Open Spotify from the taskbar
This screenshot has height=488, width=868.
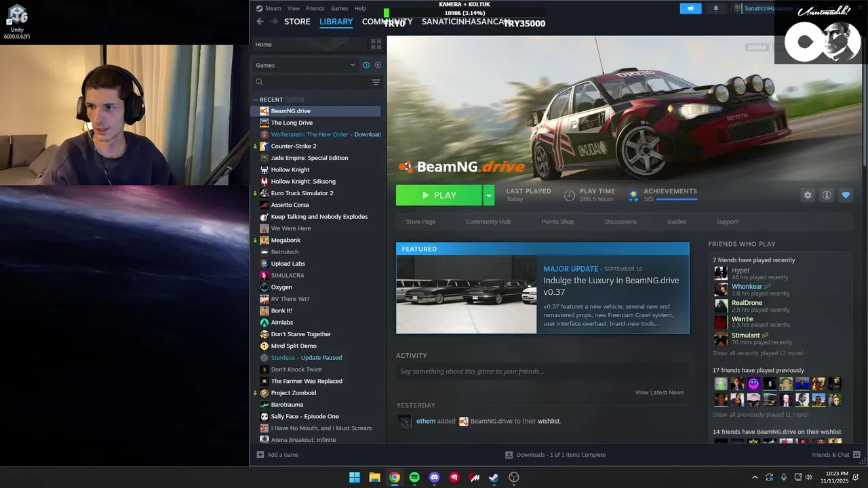click(414, 477)
